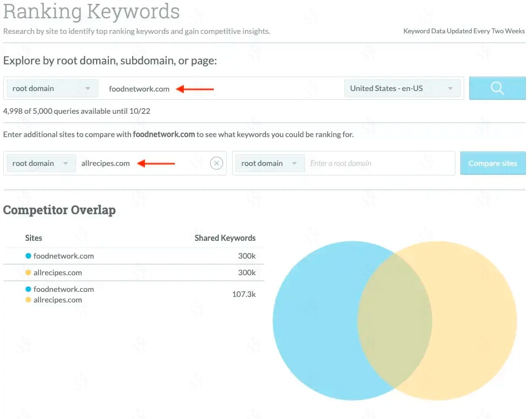The height and width of the screenshot is (419, 532).
Task: Focus the allrecipes.com comparison input field
Action: coord(143,163)
